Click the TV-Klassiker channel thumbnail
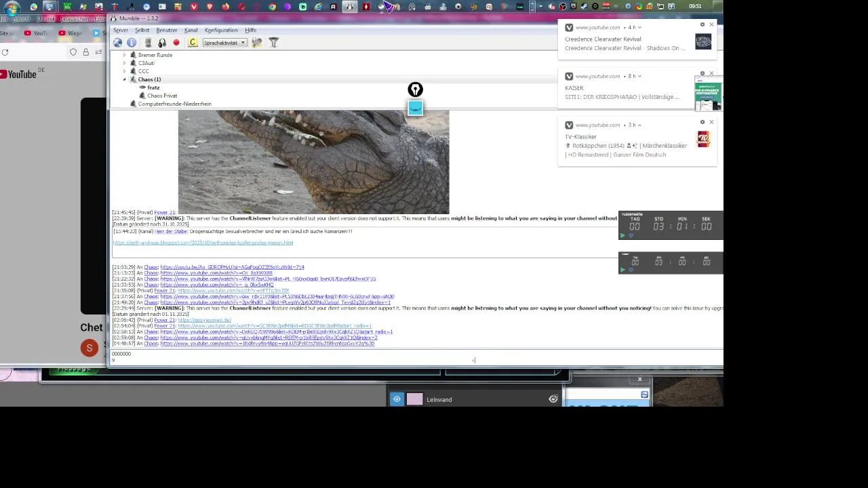Viewport: 868px width, 488px height. point(703,140)
